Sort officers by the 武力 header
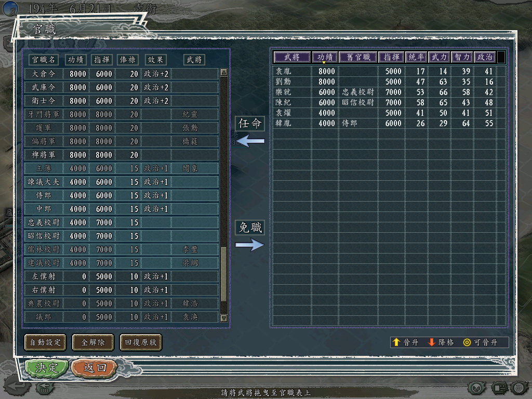The height and width of the screenshot is (399, 532). click(439, 57)
